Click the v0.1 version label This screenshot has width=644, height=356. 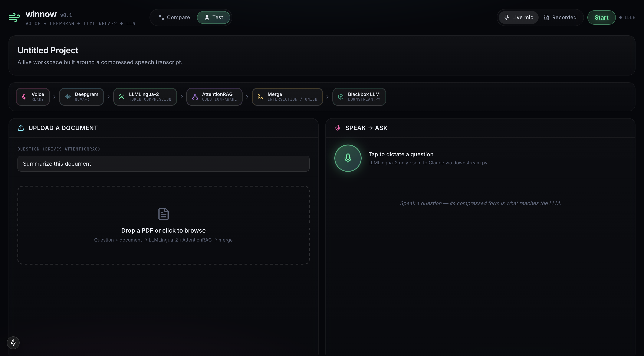pyautogui.click(x=66, y=15)
